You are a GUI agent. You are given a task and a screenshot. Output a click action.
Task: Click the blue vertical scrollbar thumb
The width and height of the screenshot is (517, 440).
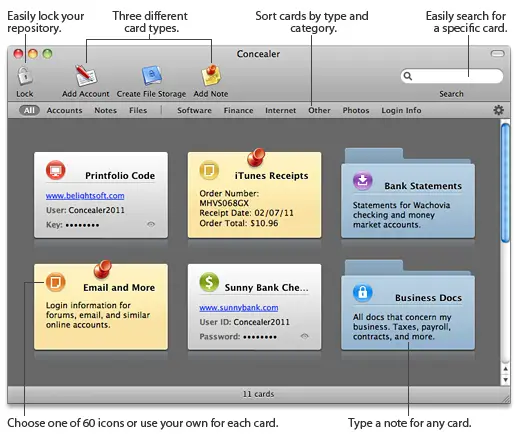(505, 183)
